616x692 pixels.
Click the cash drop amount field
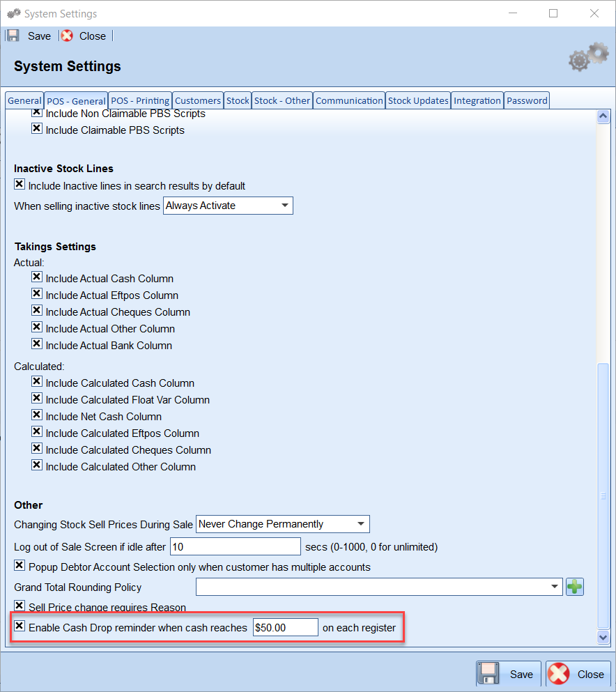pos(285,628)
